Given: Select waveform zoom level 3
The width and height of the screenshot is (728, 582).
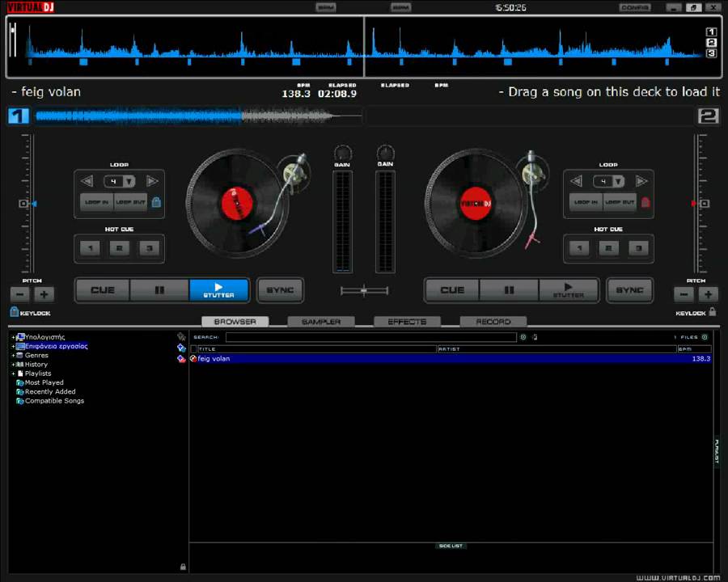Looking at the screenshot, I should click(711, 53).
